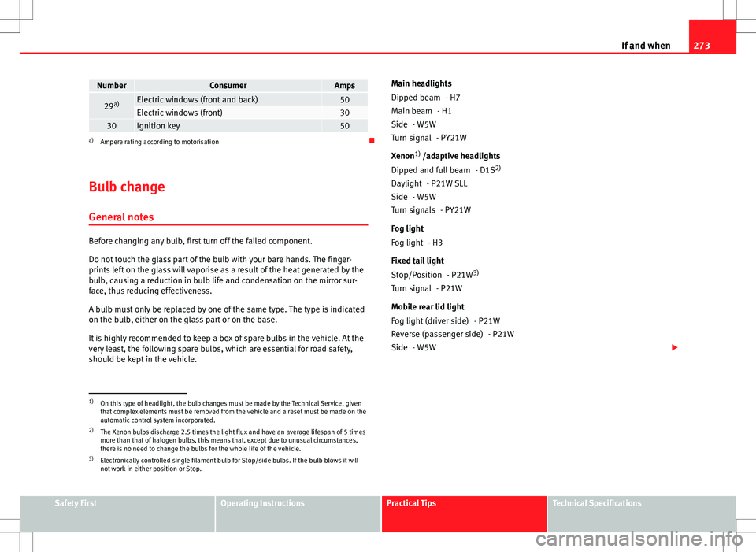Click the 'Do not touch the glass part' paragraph
756x552 pixels.
227,276
